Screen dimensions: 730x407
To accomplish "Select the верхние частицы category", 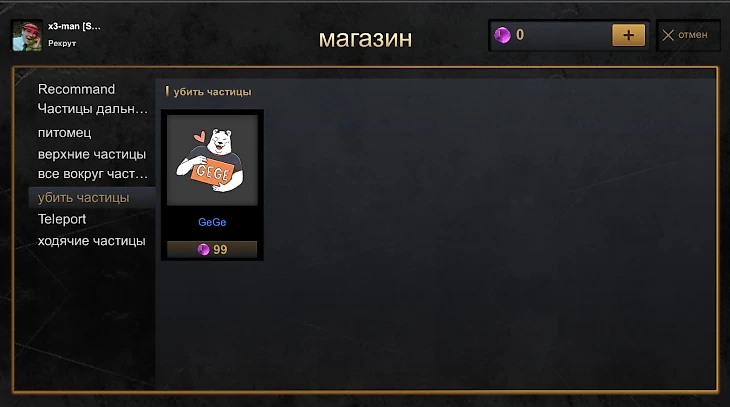I will [92, 154].
